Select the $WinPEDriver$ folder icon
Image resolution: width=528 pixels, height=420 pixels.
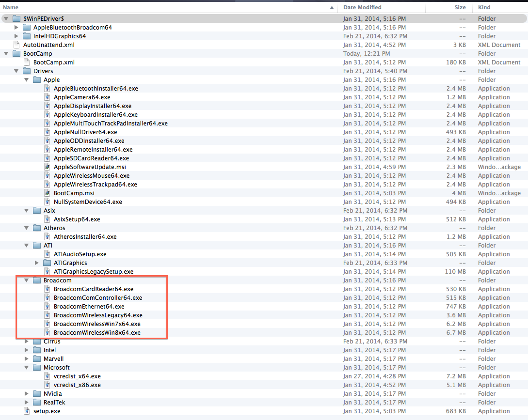[x=16, y=18]
